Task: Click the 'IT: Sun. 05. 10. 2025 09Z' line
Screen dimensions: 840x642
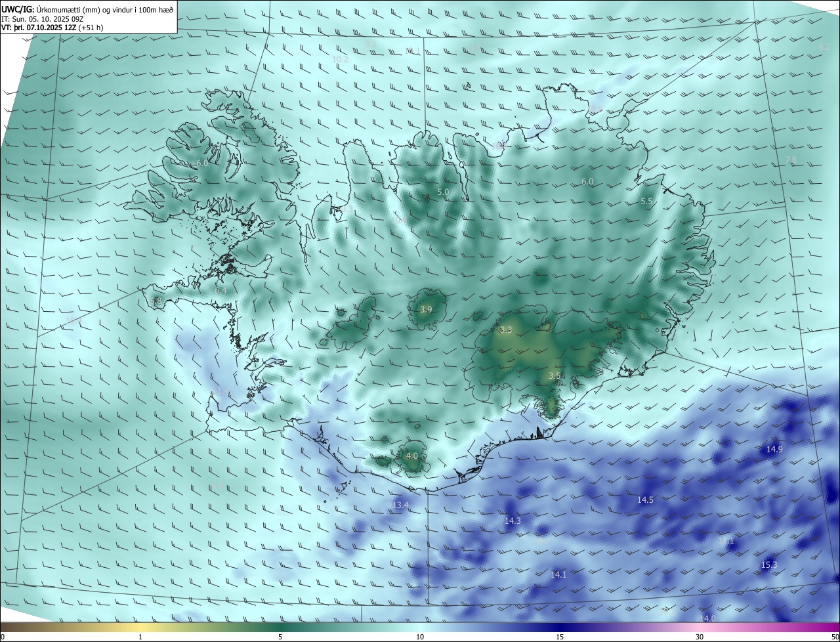Action: (x=43, y=19)
